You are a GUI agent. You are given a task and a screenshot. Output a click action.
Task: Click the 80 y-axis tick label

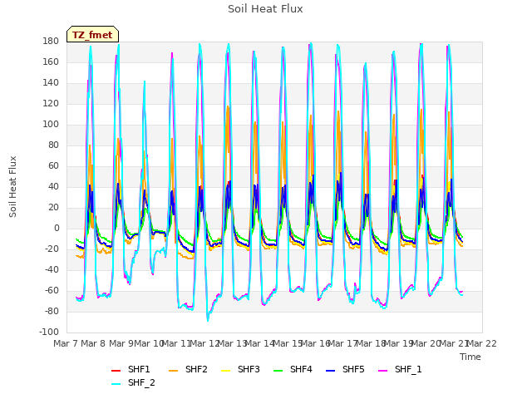[x=53, y=145]
